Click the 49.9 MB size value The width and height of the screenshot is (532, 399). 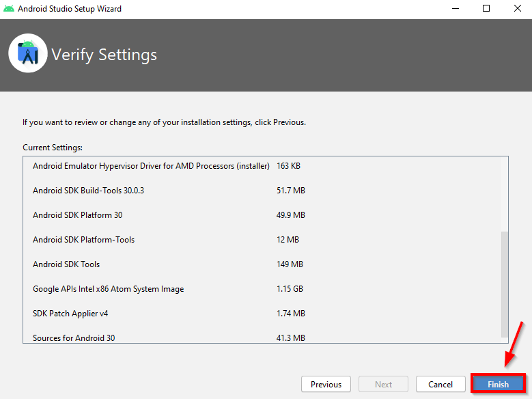[291, 215]
